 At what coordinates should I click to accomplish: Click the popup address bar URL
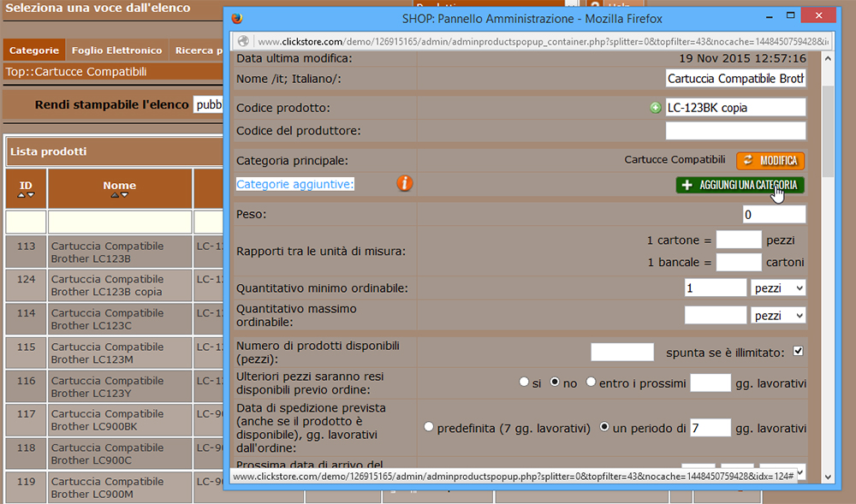point(543,41)
